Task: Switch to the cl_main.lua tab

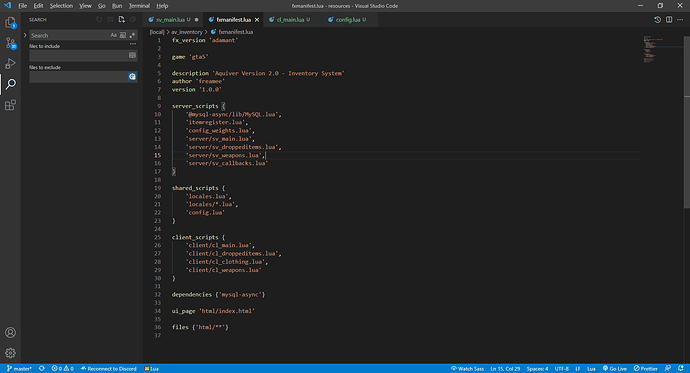Action: (x=293, y=20)
